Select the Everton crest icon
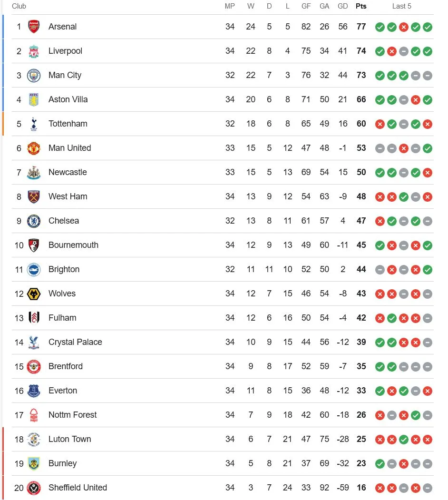This screenshot has width=448, height=500. click(34, 391)
